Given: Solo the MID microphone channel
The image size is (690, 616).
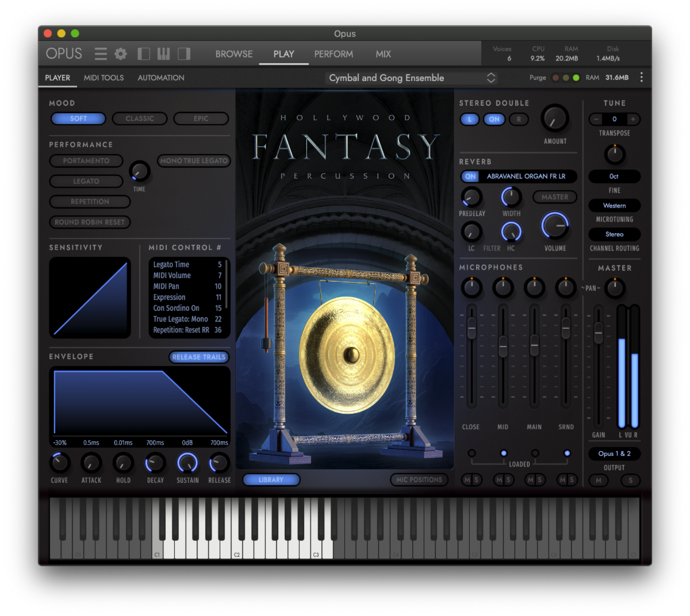Looking at the screenshot, I should tap(508, 480).
